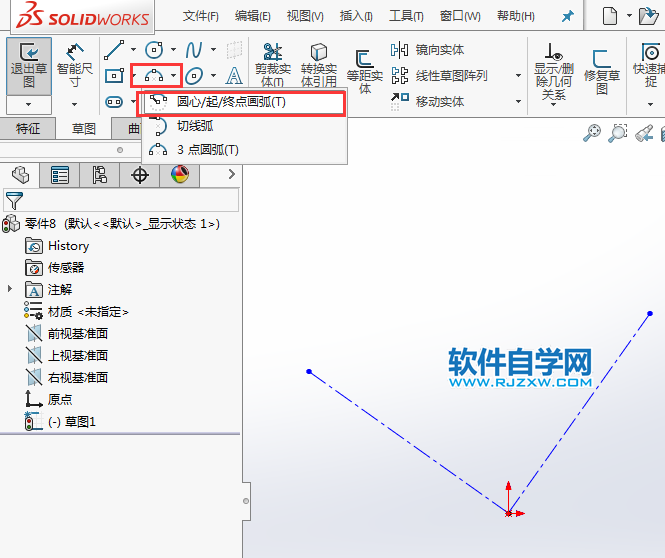Click Zoom to Fit magnifier icon
The width and height of the screenshot is (665, 558).
click(x=592, y=133)
